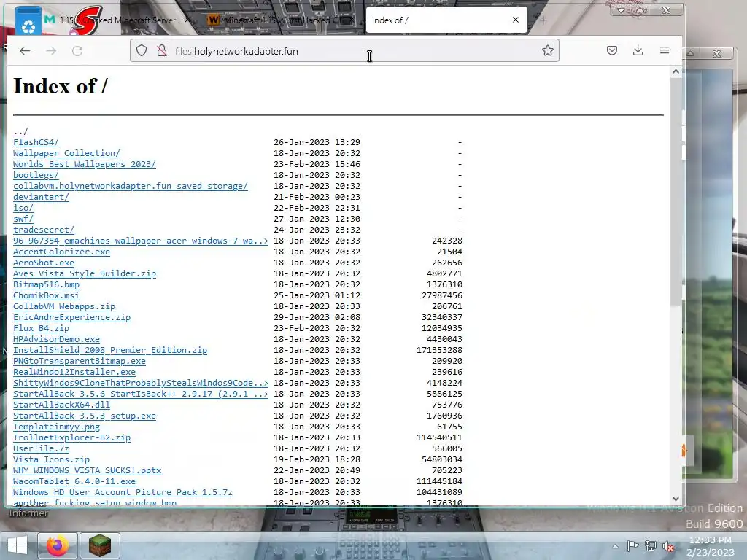The image size is (747, 560).
Task: Select the 'Index of /' tab
Action: (446, 20)
